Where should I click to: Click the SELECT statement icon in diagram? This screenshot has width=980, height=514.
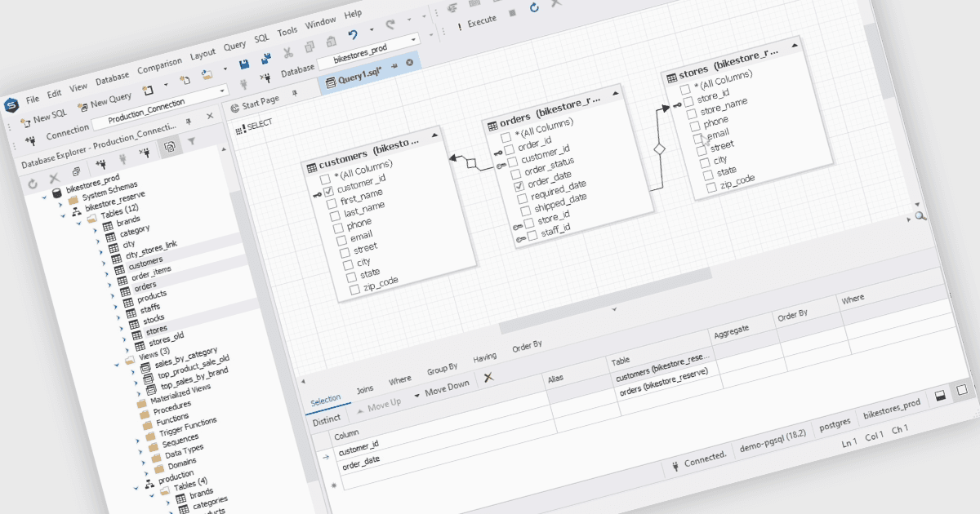(x=239, y=129)
